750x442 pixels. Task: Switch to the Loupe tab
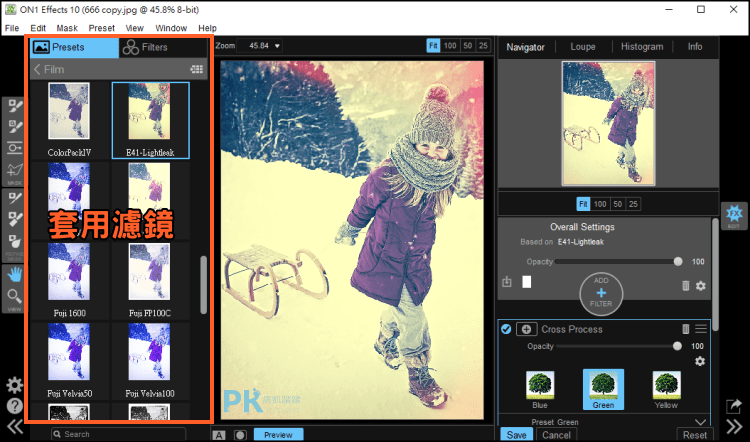click(x=583, y=47)
